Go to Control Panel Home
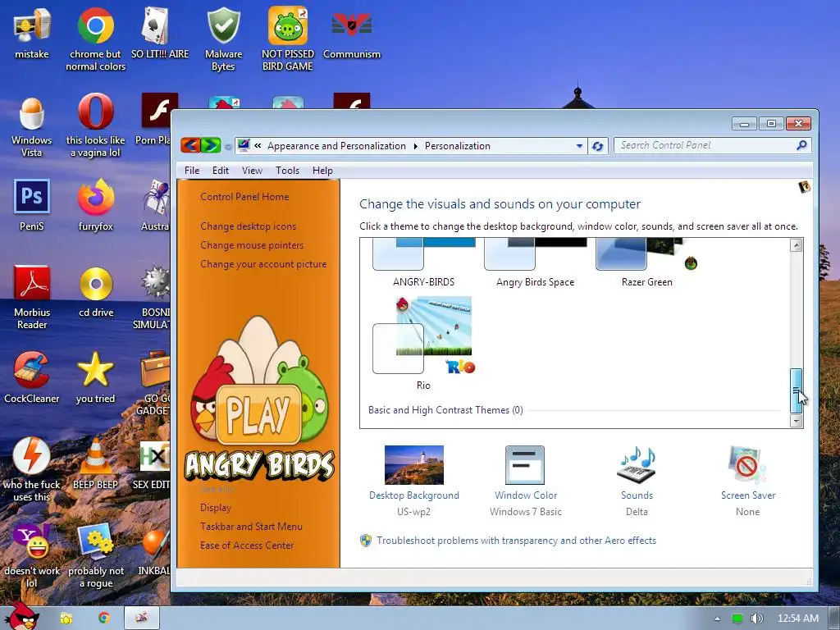The height and width of the screenshot is (630, 840). coord(244,197)
